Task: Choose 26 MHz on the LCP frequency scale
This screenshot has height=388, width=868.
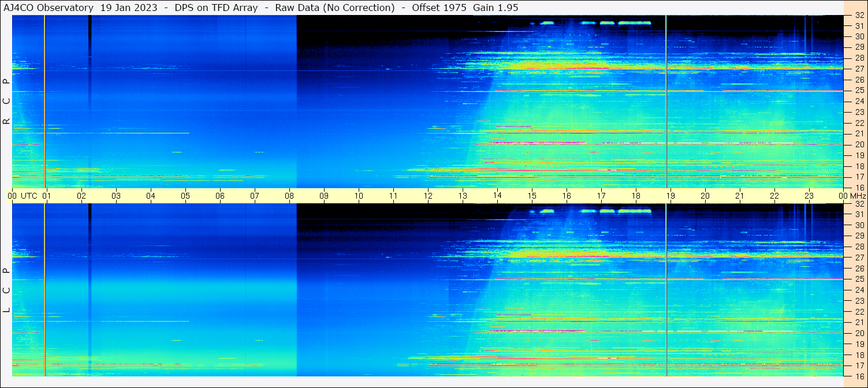Action: [859, 268]
